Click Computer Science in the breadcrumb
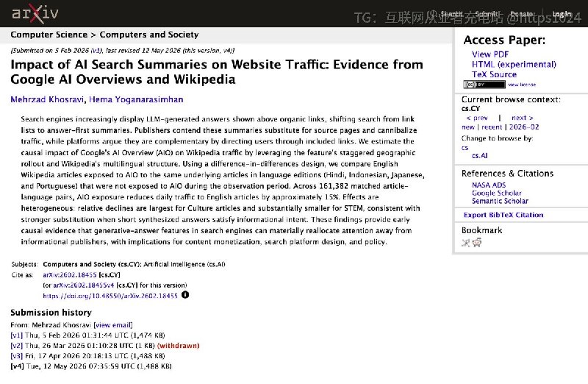 [x=49, y=35]
